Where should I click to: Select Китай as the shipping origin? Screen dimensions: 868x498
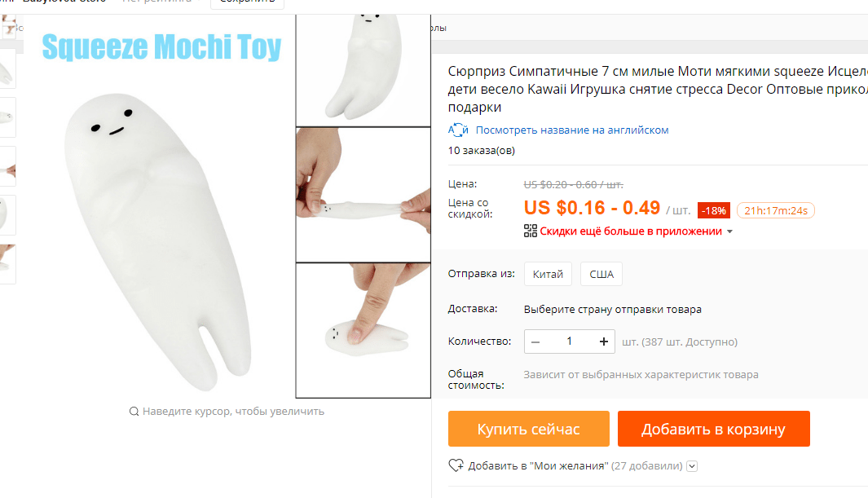[x=548, y=274]
